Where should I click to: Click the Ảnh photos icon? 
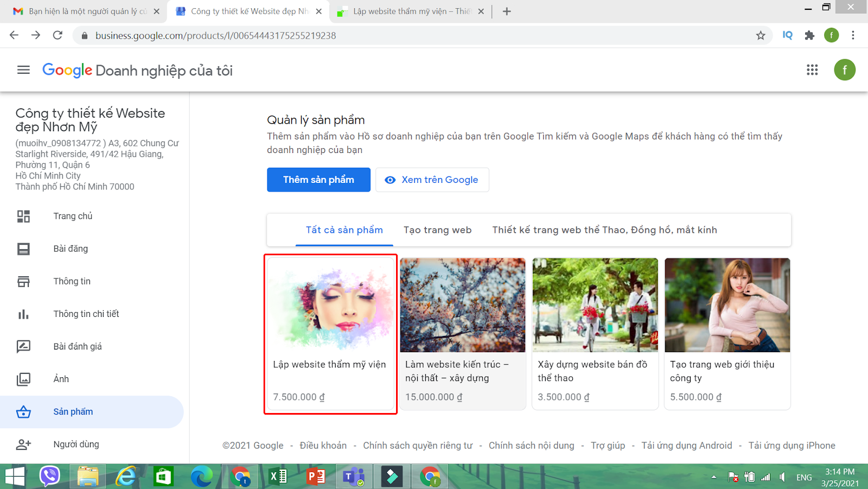pyautogui.click(x=23, y=379)
